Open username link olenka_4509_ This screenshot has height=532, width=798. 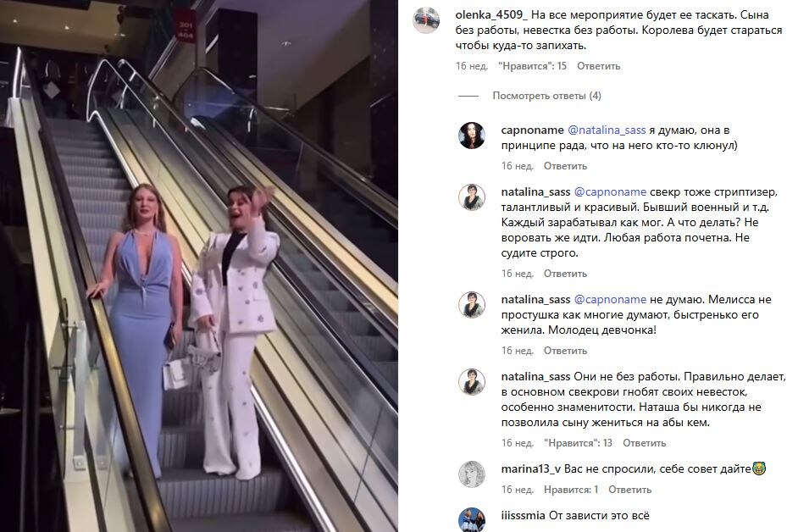point(491,15)
